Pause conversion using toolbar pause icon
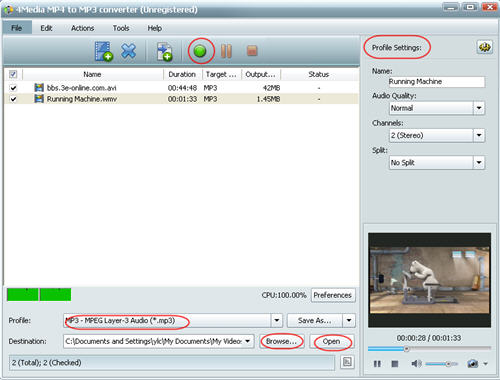Viewport: 500px width, 380px height. pos(226,51)
